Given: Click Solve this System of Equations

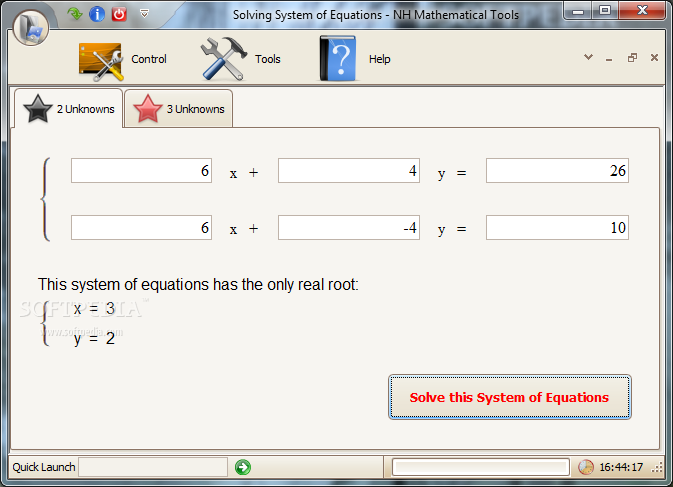Looking at the screenshot, I should 509,397.
